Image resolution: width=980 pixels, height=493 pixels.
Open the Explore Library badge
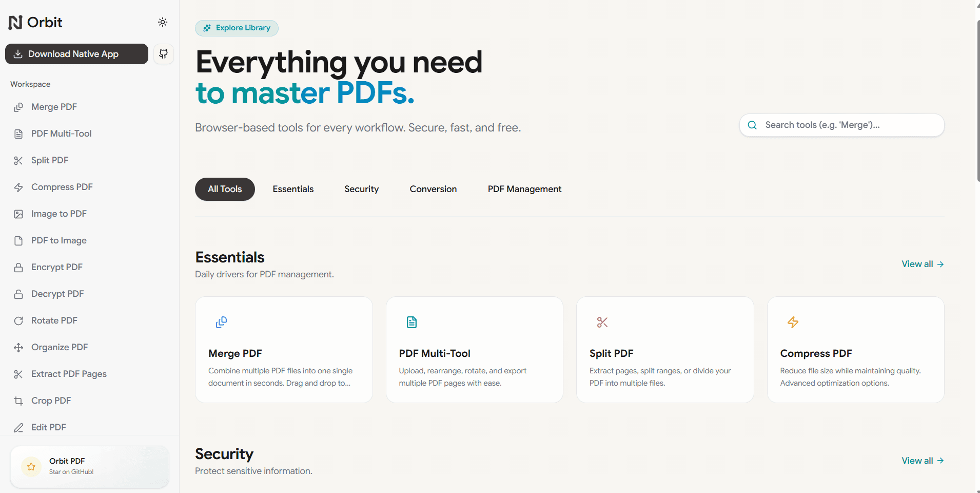coord(237,28)
